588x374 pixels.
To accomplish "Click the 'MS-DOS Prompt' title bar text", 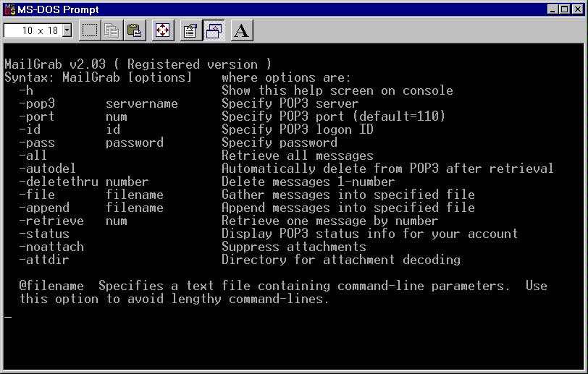I will [x=58, y=9].
